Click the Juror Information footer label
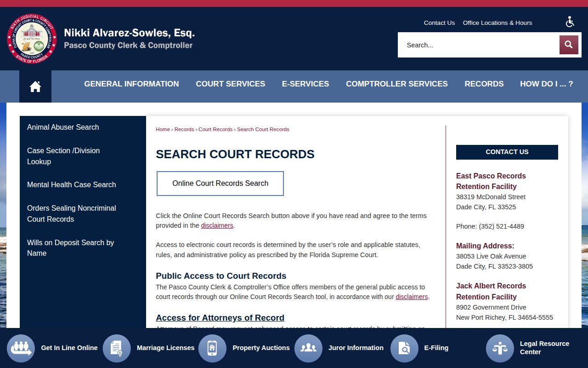The width and height of the screenshot is (588, 368). click(356, 348)
